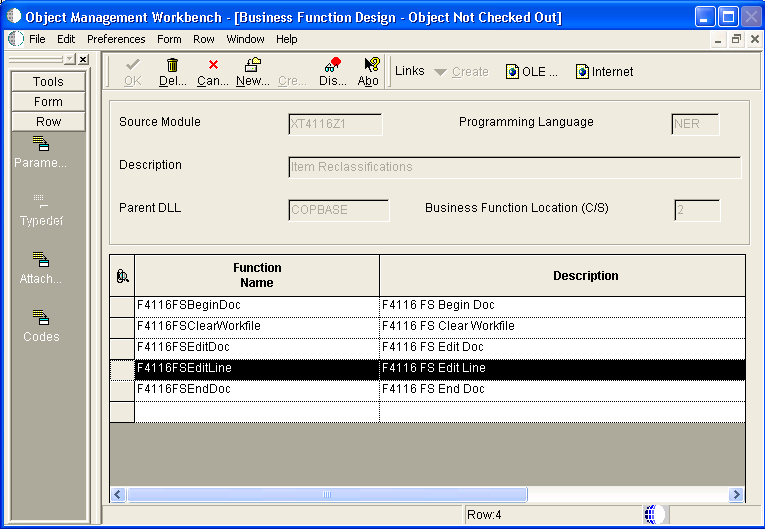Image resolution: width=765 pixels, height=529 pixels.
Task: Minimize the inner Business Function Design window
Action: (718, 40)
